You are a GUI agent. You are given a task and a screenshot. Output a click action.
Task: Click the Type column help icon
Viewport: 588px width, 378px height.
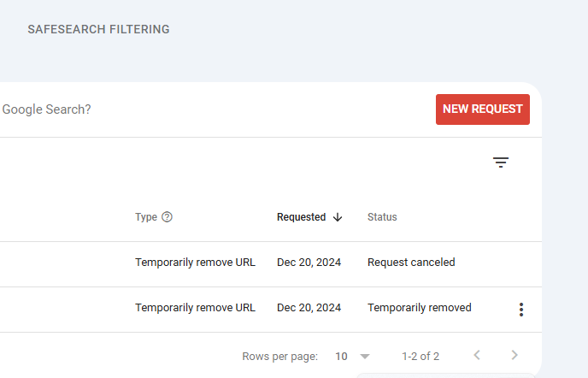[x=167, y=217]
